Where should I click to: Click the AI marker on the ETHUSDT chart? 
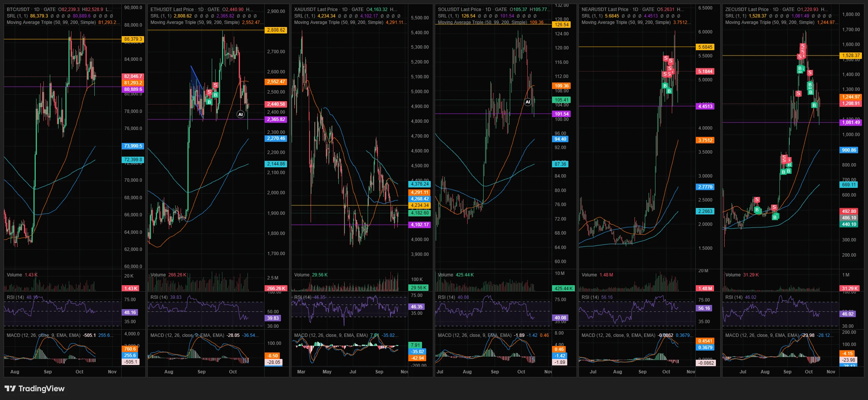[240, 114]
